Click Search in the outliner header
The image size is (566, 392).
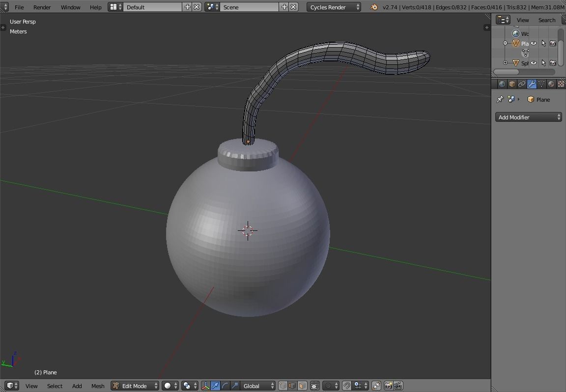[x=546, y=20]
